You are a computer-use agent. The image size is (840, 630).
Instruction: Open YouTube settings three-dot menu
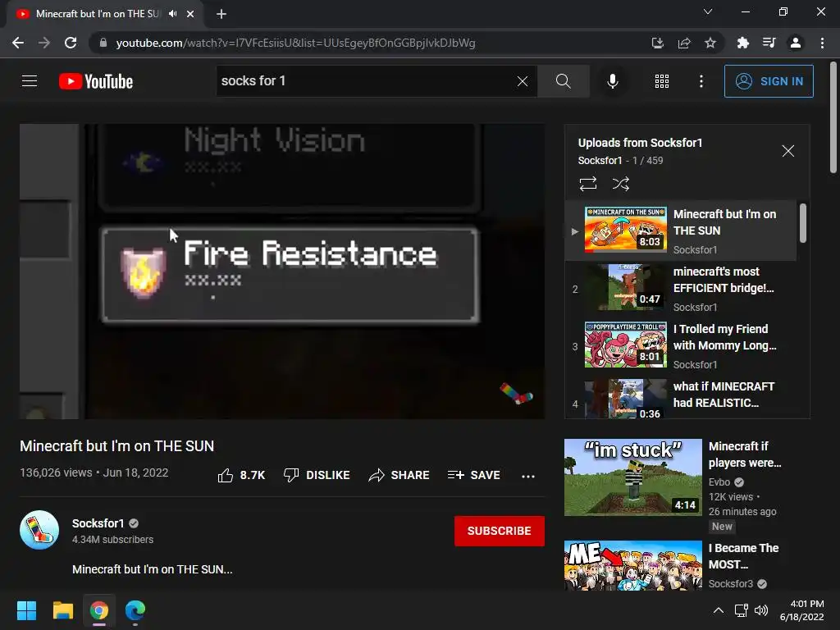tap(701, 81)
